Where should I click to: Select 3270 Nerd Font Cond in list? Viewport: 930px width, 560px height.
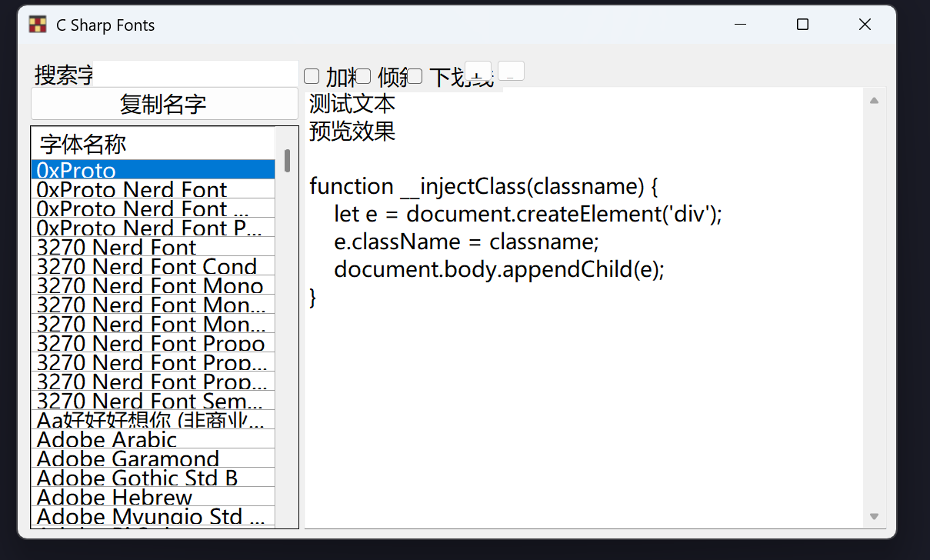tap(152, 266)
